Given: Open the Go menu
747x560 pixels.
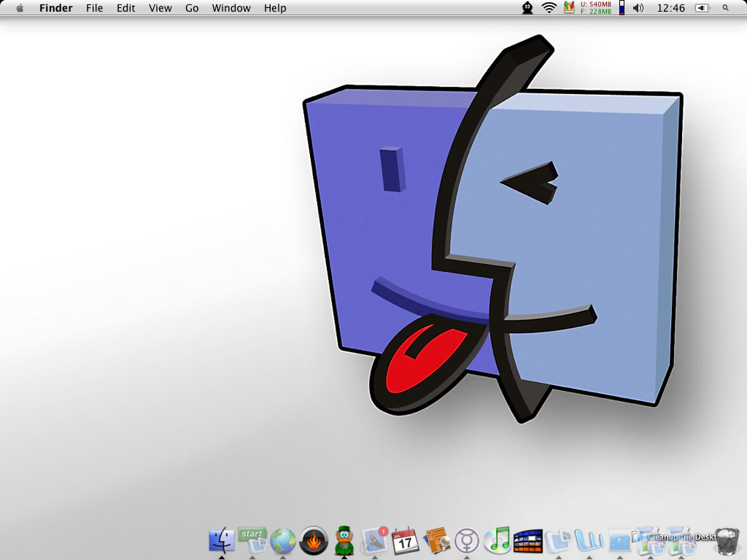Looking at the screenshot, I should [x=192, y=8].
